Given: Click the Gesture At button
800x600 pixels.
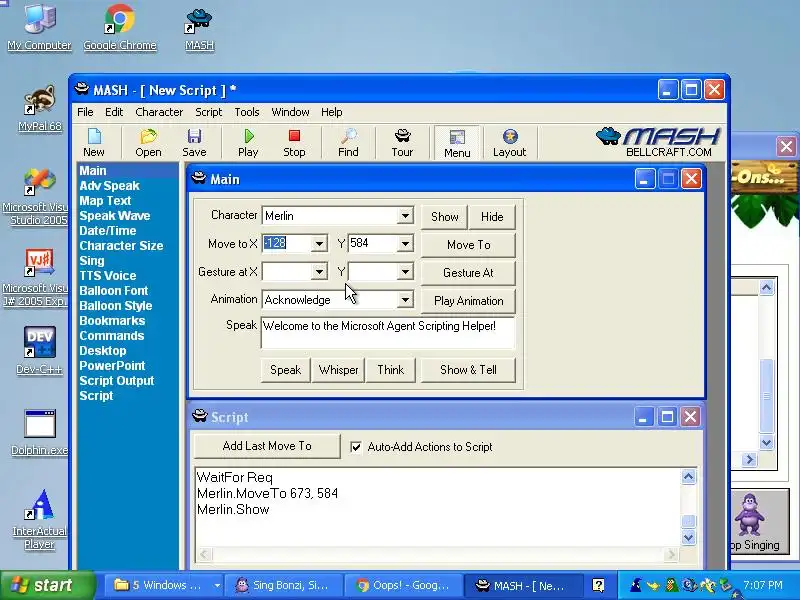Looking at the screenshot, I should coord(468,273).
